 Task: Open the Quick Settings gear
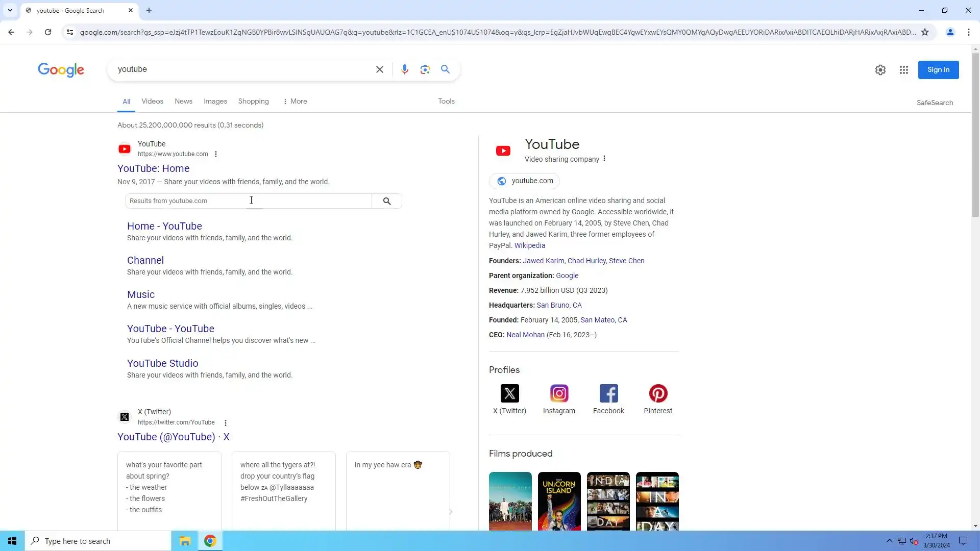tap(880, 70)
